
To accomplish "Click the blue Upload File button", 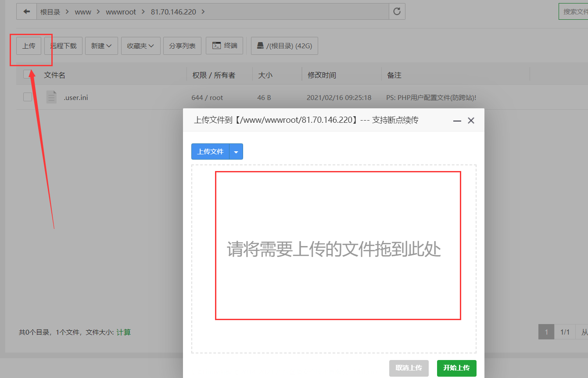I will [210, 152].
